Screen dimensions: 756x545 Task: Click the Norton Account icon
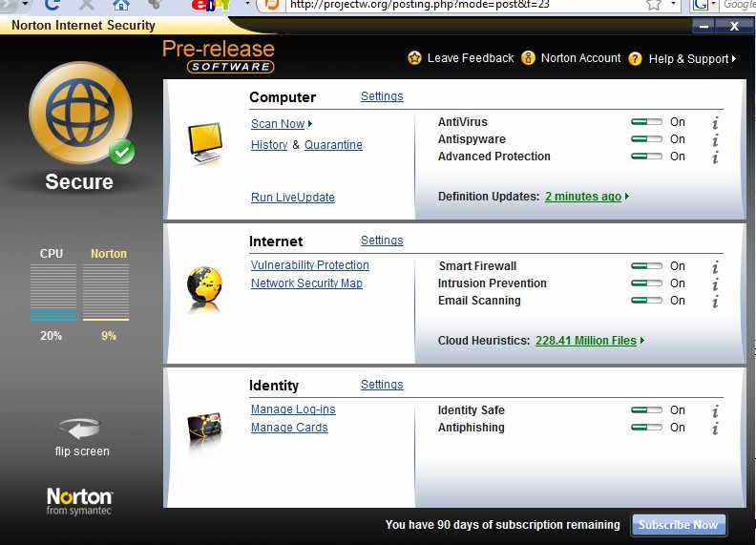click(528, 58)
